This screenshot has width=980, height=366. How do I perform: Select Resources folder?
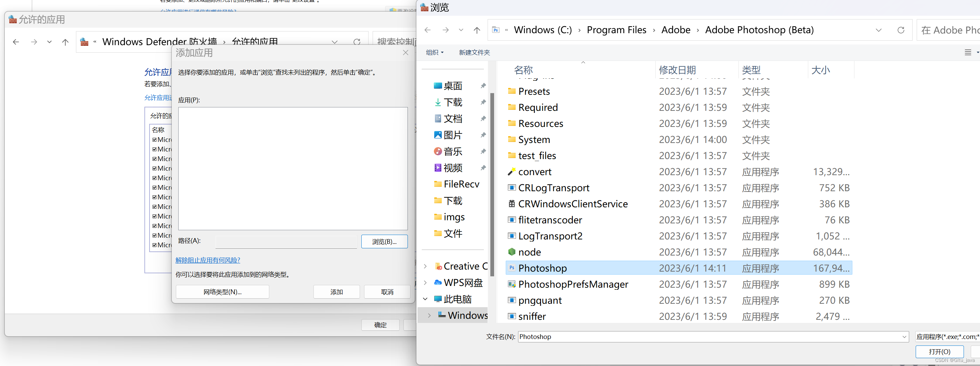[540, 123]
